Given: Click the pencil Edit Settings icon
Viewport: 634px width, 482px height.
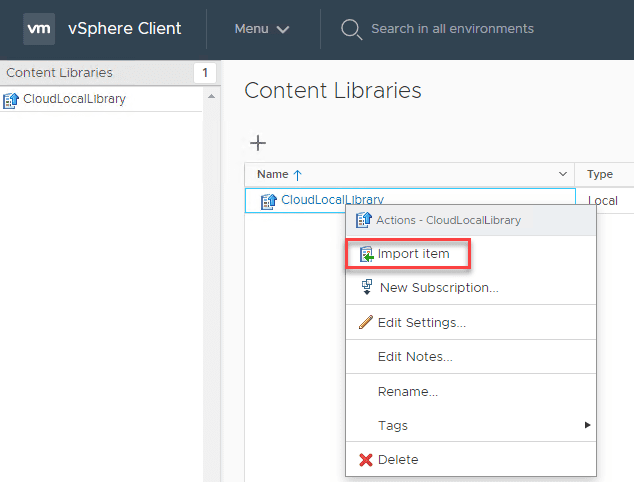Looking at the screenshot, I should tap(366, 322).
